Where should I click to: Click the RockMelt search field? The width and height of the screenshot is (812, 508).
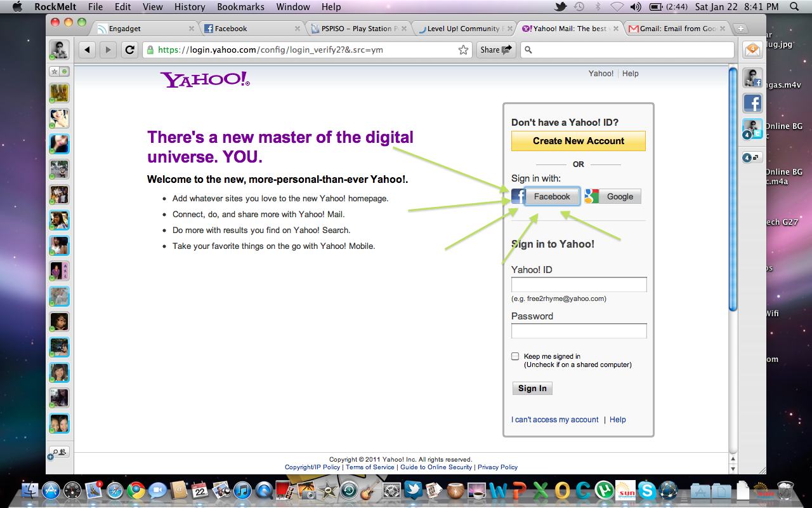point(627,50)
